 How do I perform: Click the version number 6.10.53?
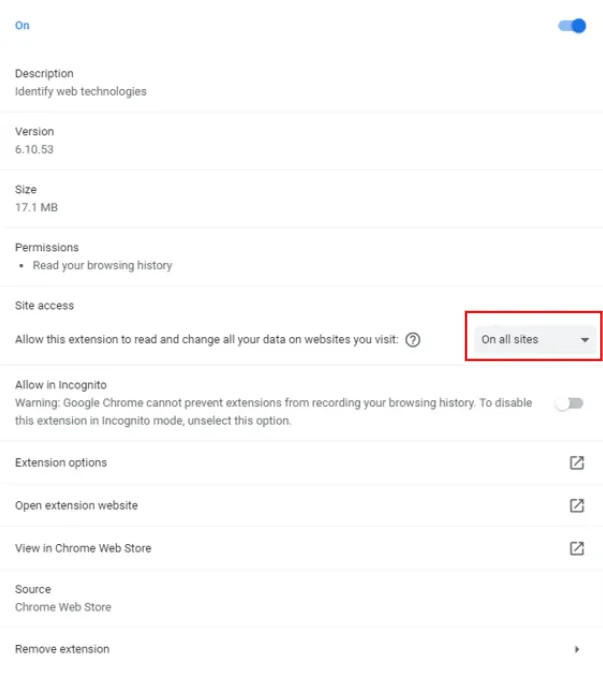(x=34, y=149)
